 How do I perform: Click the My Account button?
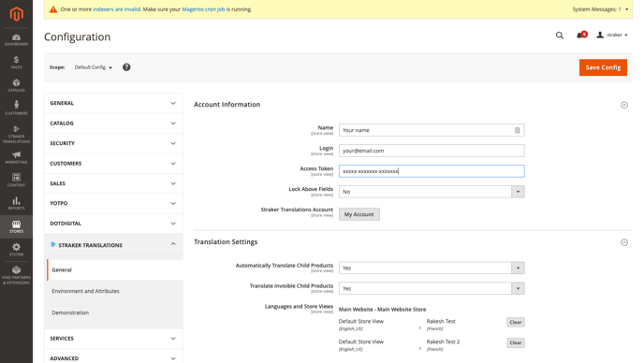point(359,214)
